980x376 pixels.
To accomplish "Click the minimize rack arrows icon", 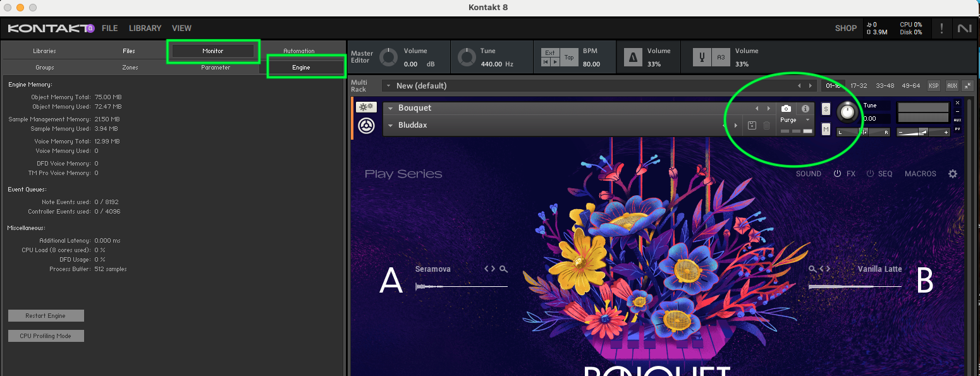I will (967, 85).
